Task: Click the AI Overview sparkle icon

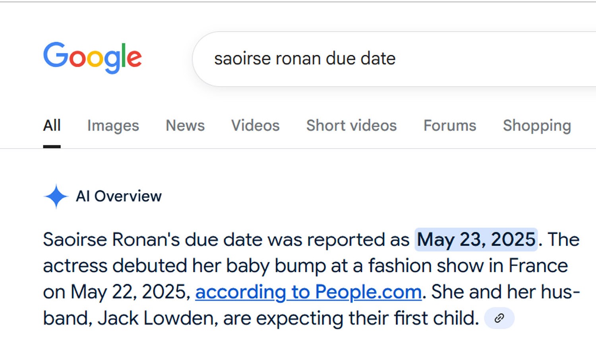Action: 56,196
